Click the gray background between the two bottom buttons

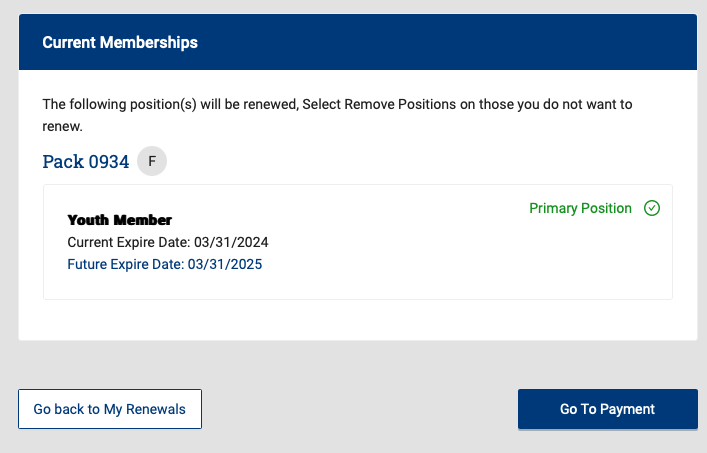(360, 409)
